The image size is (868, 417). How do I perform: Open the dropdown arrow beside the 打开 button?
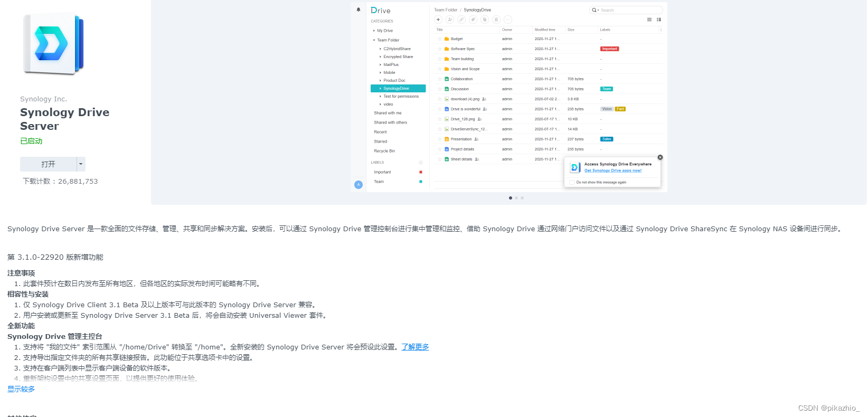pyautogui.click(x=81, y=164)
